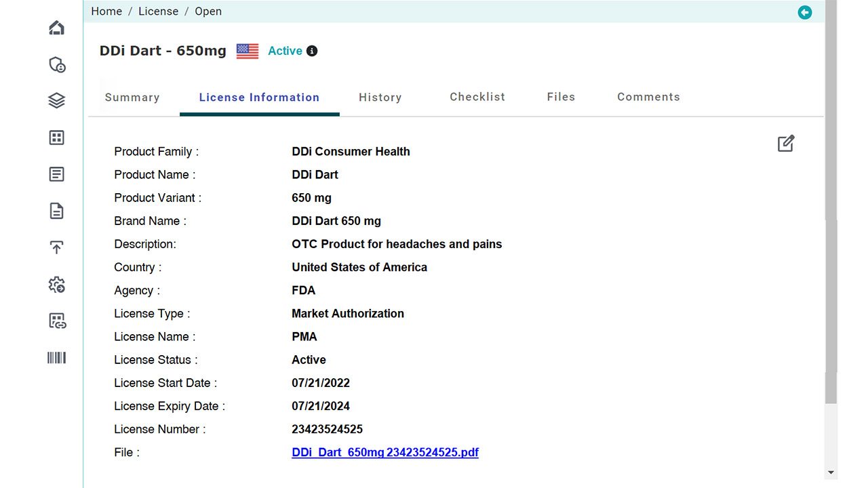Image resolution: width=868 pixels, height=488 pixels.
Task: Click the scrollbar down arrow
Action: [831, 472]
